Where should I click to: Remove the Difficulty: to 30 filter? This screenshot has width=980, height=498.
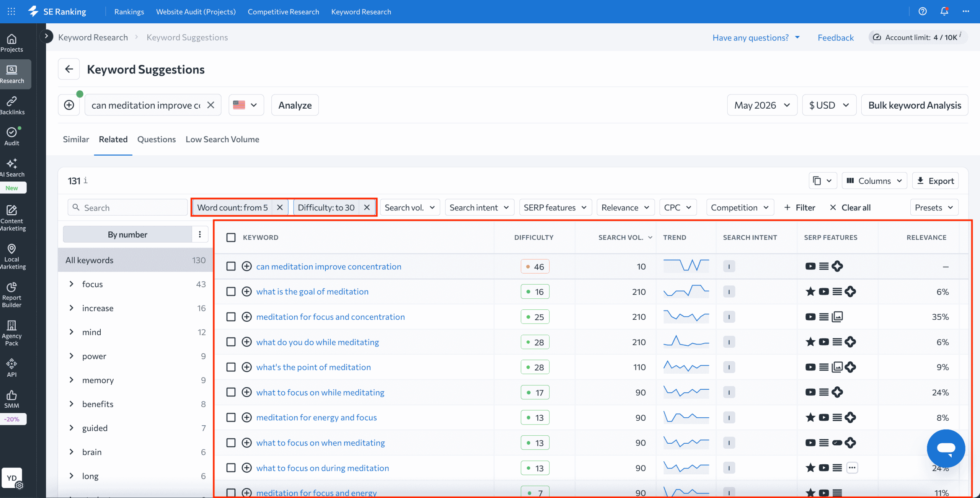[x=367, y=207]
